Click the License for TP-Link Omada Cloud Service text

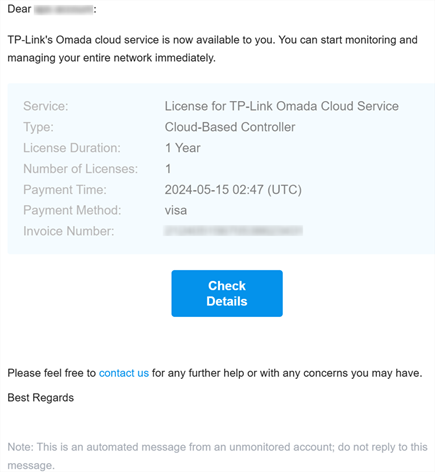(282, 106)
